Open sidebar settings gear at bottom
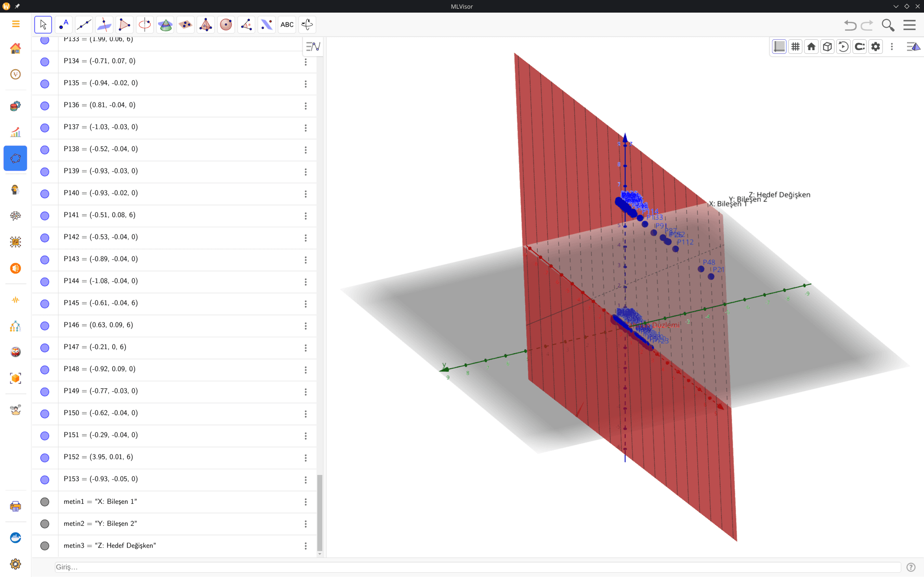Image resolution: width=924 pixels, height=577 pixels. (x=16, y=564)
